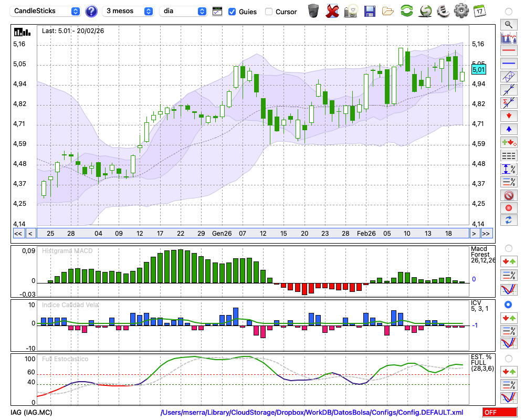This screenshot has width=525, height=420.
Task: Click the >> skip to end button
Action: (486, 234)
